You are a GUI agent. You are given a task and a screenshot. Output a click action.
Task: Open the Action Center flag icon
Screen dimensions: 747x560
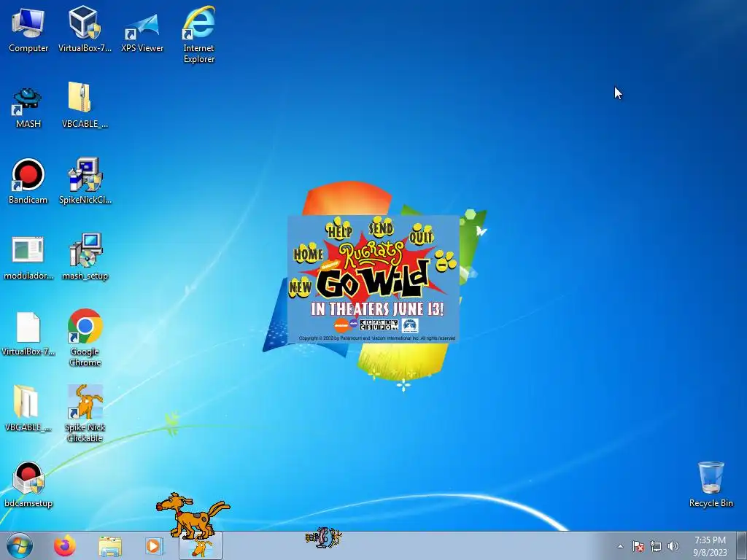point(638,546)
